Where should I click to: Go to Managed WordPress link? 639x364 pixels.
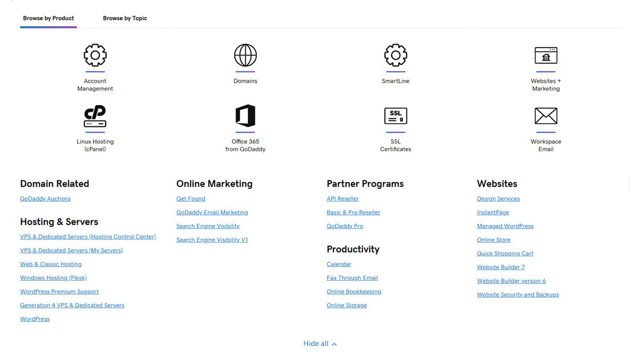(505, 227)
